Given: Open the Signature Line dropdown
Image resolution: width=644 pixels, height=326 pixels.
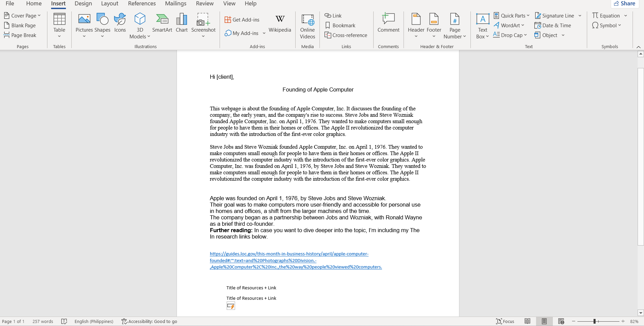Looking at the screenshot, I should [x=580, y=15].
